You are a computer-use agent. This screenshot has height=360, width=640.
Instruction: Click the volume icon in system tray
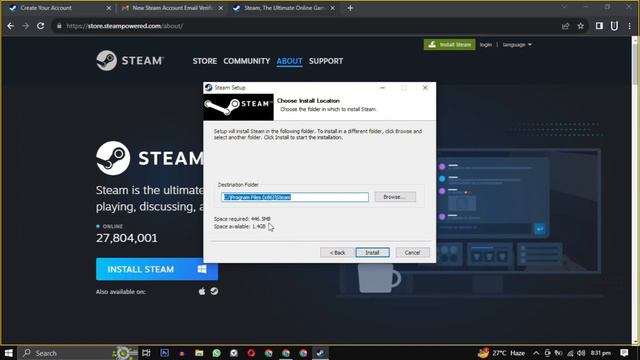coord(581,353)
